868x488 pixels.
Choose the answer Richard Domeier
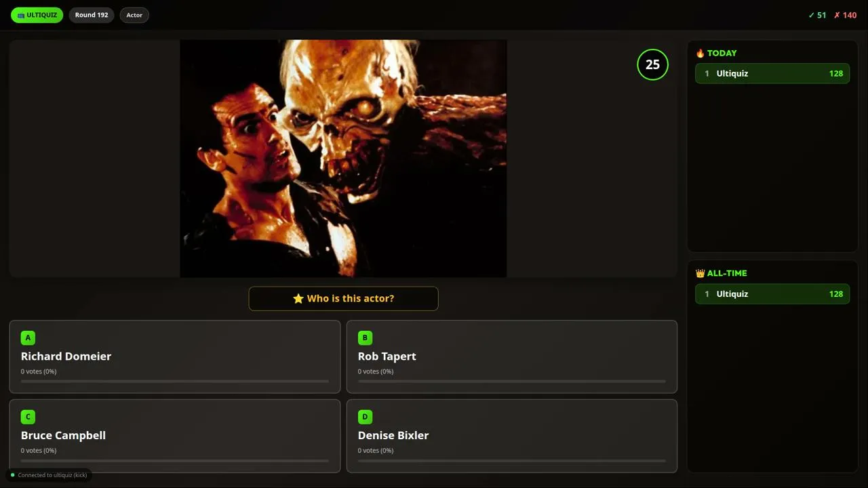click(175, 357)
